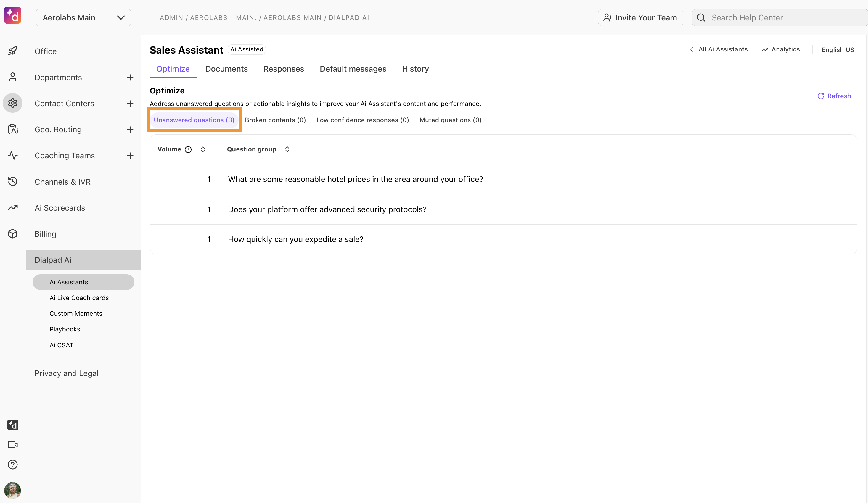Open Channels & IVR menu item
The image size is (868, 503).
click(62, 182)
